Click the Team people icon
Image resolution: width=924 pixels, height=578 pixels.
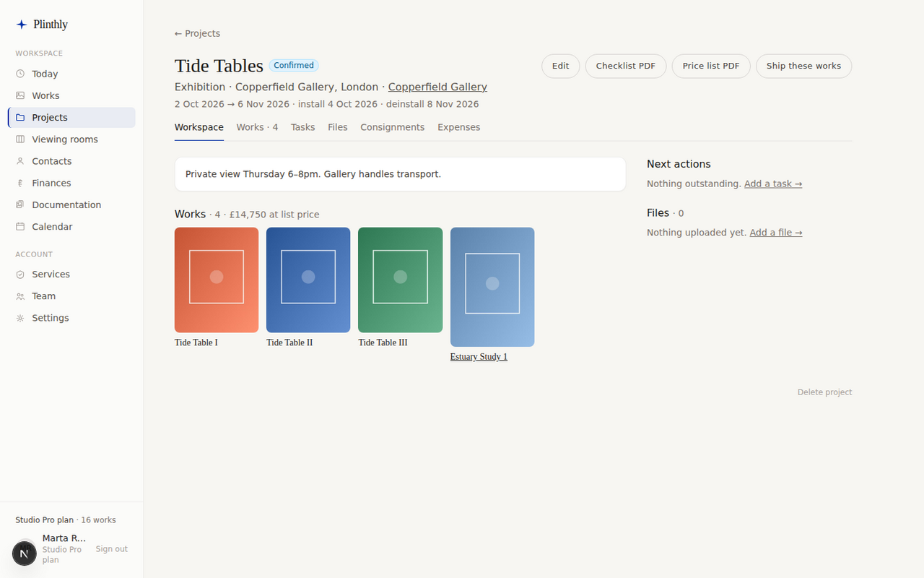[x=20, y=296]
